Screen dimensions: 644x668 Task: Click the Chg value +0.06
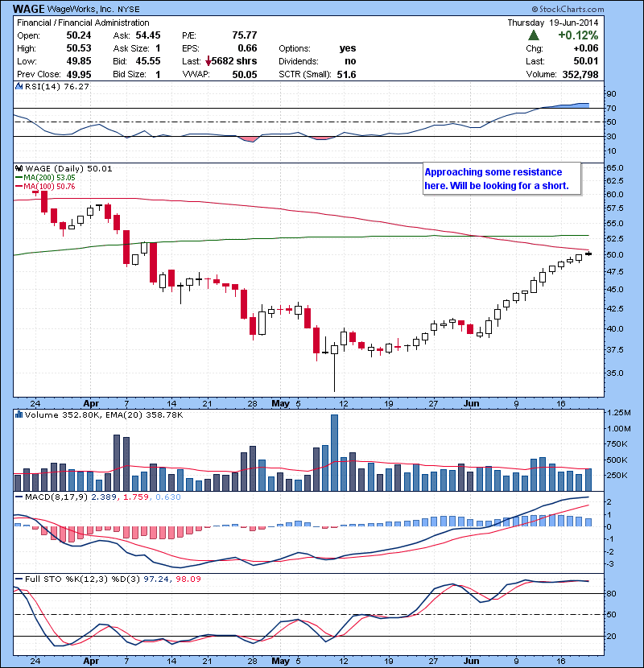[x=585, y=48]
